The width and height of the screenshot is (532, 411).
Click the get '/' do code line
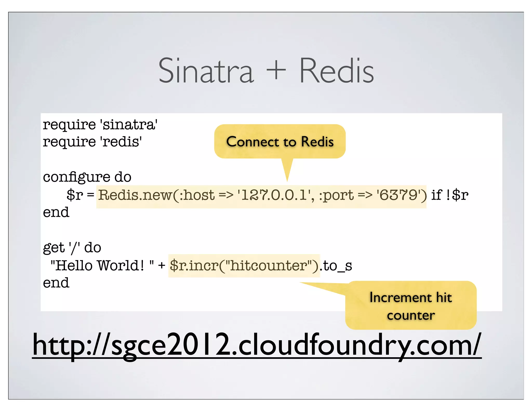72,248
